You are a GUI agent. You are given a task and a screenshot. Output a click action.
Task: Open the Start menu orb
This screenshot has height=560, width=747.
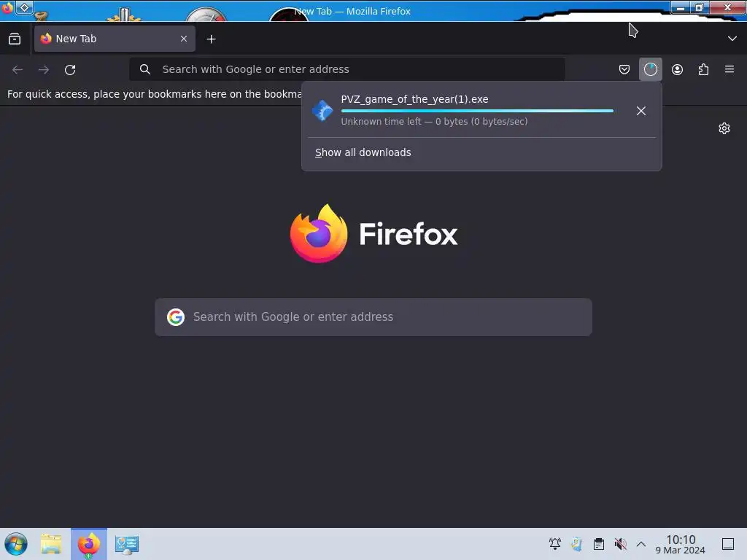tap(16, 544)
